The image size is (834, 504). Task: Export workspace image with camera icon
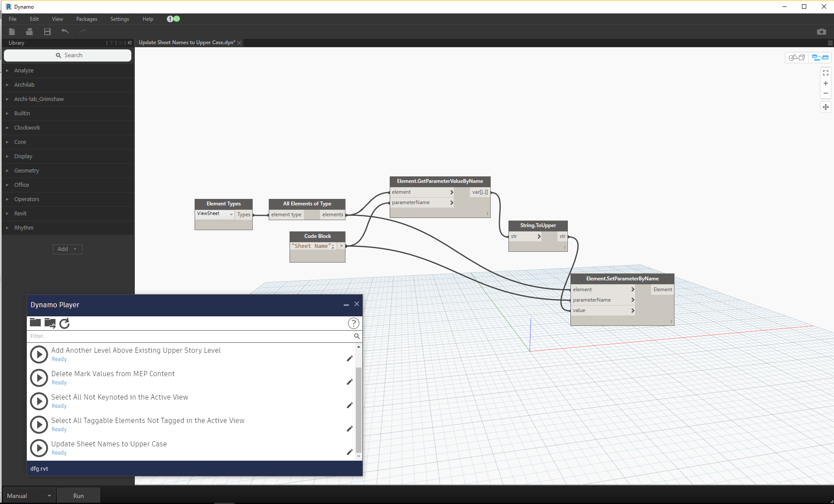[821, 32]
